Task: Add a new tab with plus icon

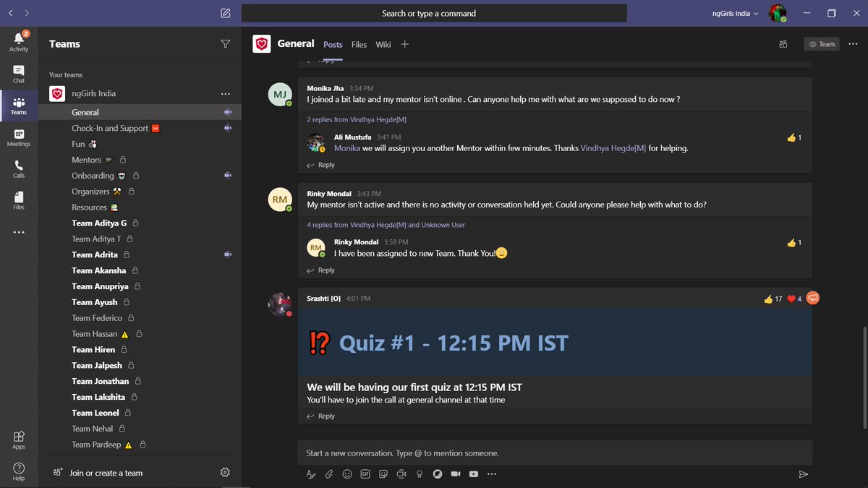Action: [405, 44]
